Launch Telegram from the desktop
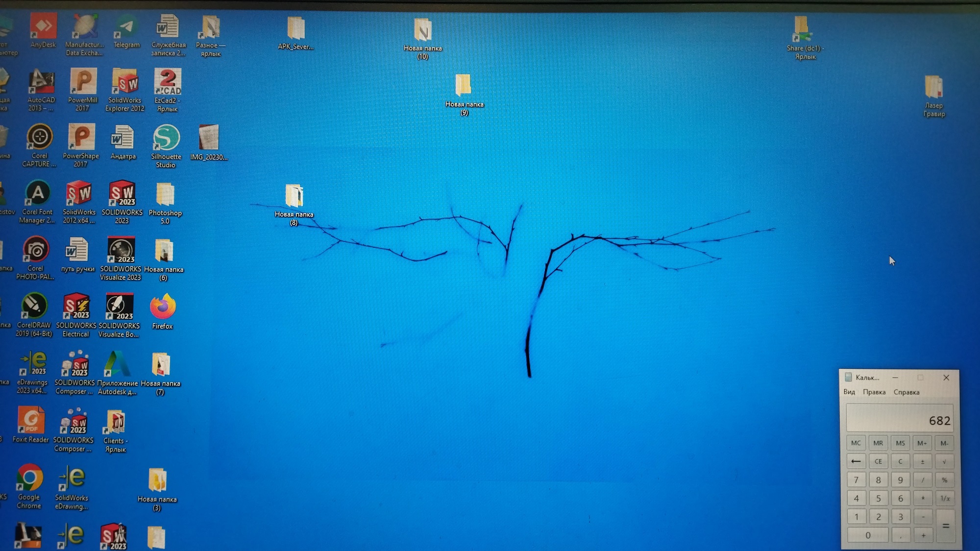Image resolution: width=980 pixels, height=551 pixels. (x=126, y=28)
